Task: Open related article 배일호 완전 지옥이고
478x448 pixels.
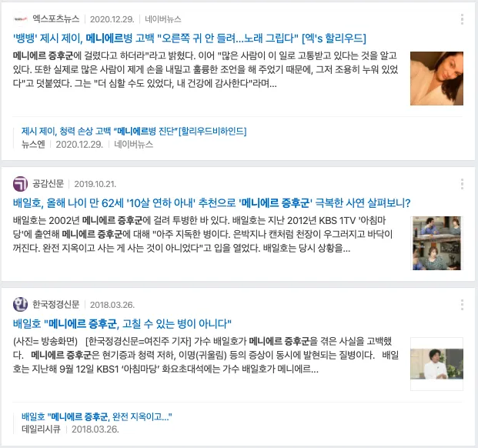Action: tap(97, 416)
